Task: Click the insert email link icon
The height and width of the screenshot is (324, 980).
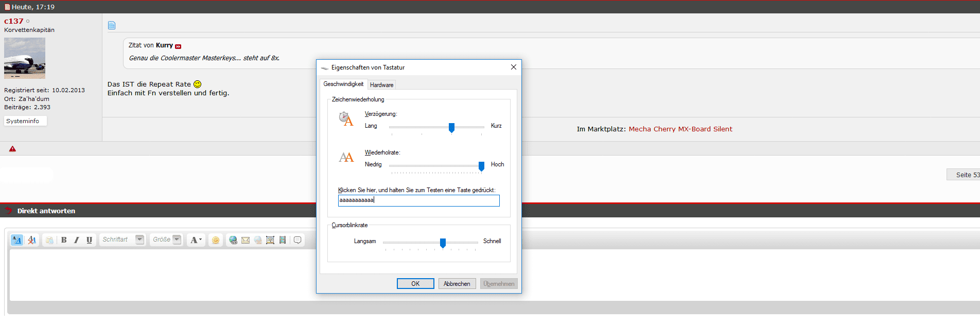Action: [x=246, y=240]
